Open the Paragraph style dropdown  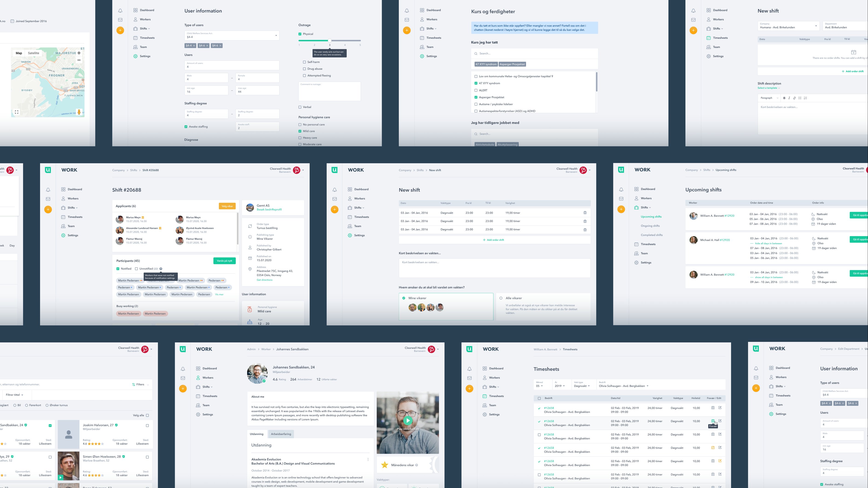tap(769, 98)
